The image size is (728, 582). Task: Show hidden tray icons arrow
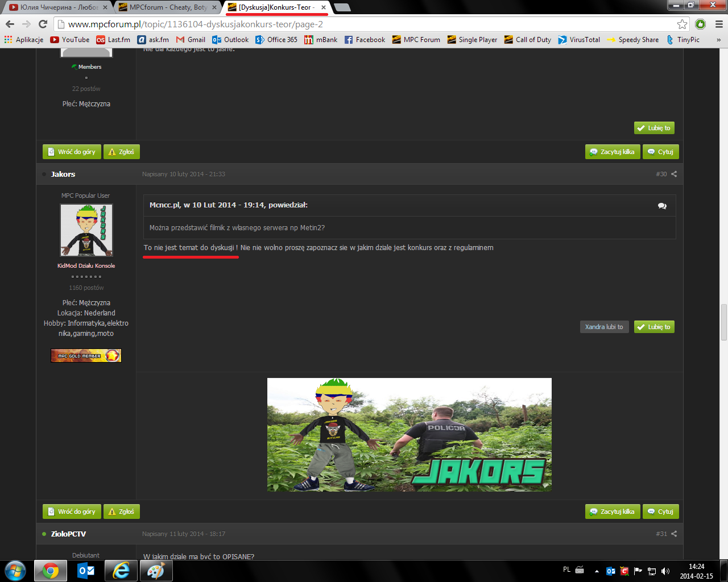click(x=597, y=571)
